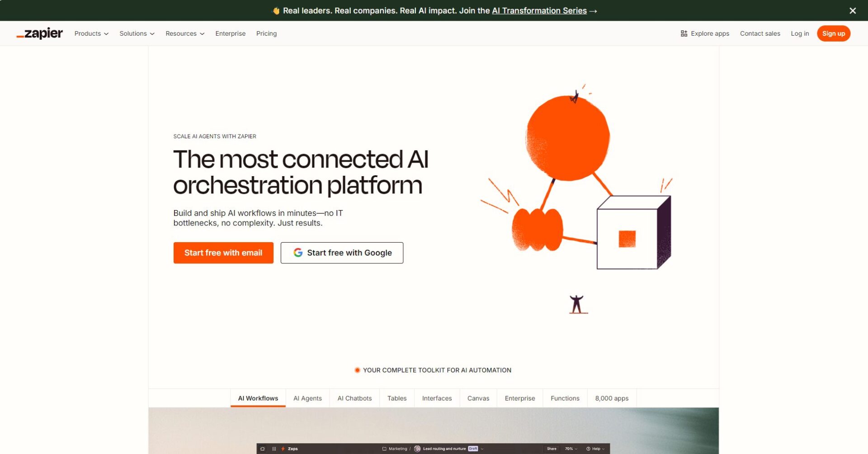Viewport: 868px width, 454px height.
Task: Expand the Resources menu
Action: pyautogui.click(x=184, y=33)
